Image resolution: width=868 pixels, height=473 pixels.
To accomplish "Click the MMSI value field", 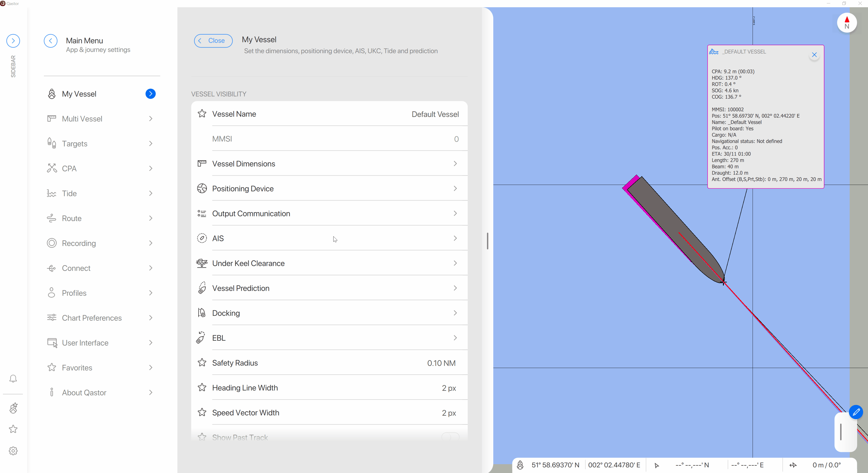I will [456, 139].
